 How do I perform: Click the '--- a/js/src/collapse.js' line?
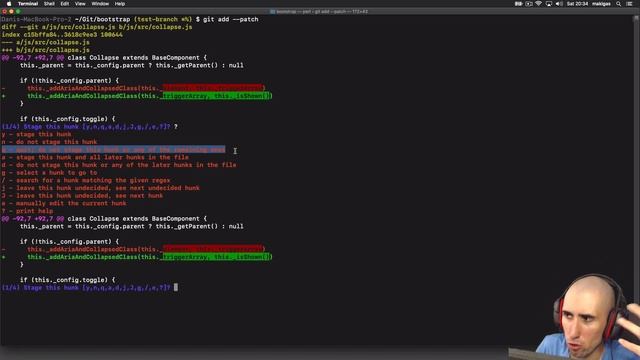tap(45, 42)
